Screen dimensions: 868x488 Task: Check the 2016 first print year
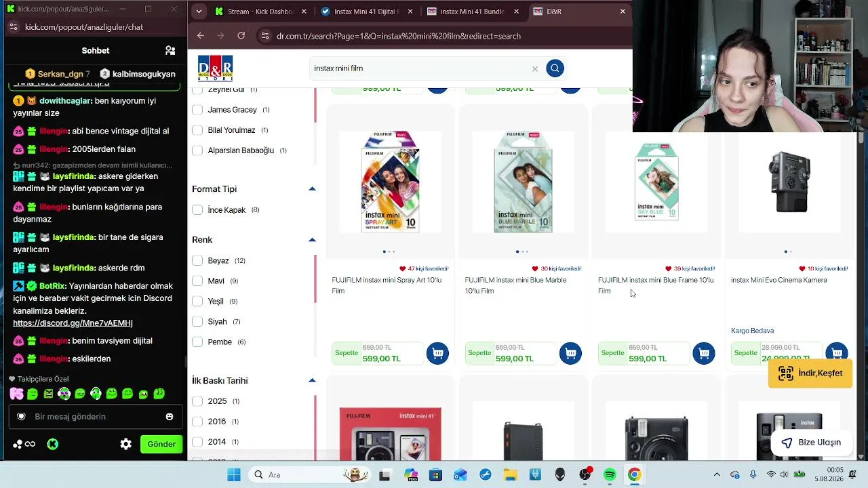pyautogui.click(x=197, y=422)
